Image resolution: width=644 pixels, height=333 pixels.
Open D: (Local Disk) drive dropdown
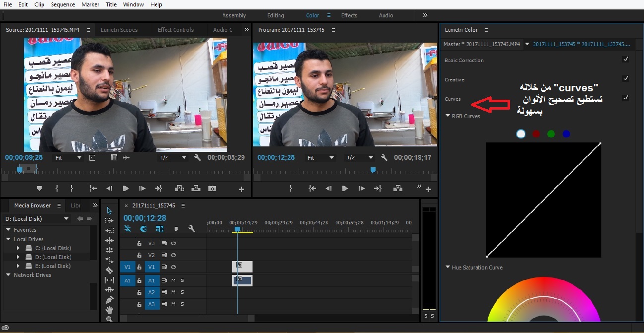click(37, 219)
